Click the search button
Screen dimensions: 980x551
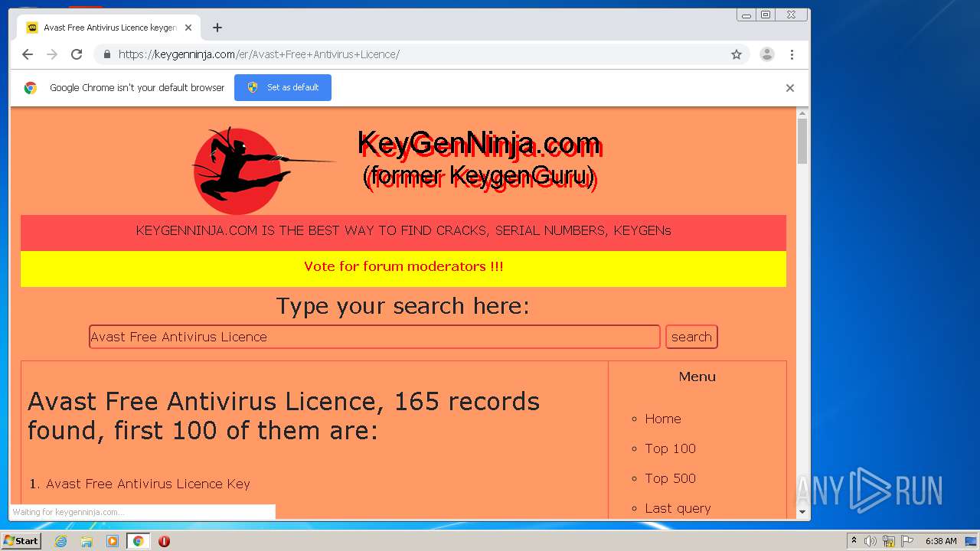pyautogui.click(x=691, y=337)
